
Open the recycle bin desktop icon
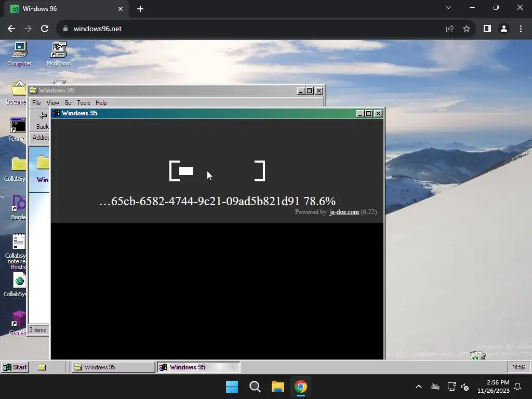[478, 355]
